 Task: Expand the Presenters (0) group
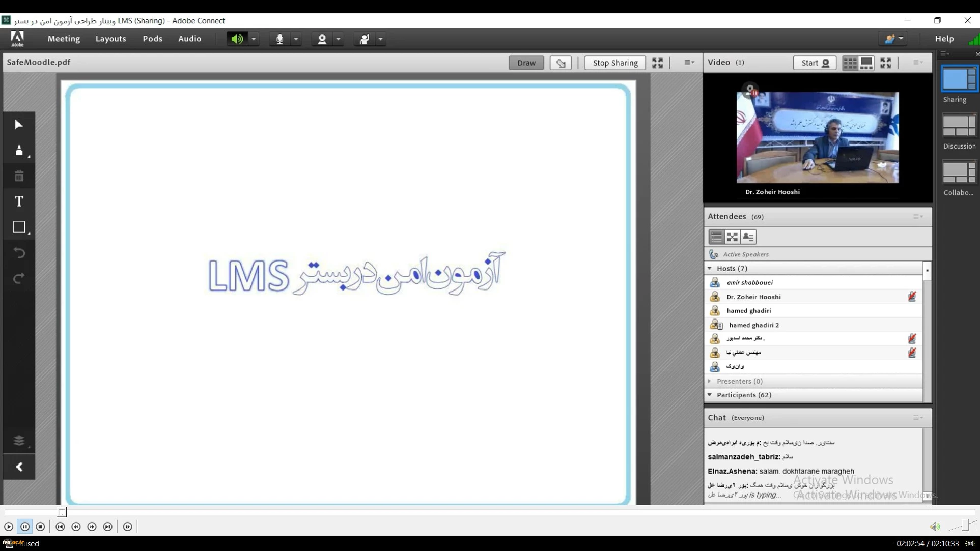pyautogui.click(x=710, y=381)
